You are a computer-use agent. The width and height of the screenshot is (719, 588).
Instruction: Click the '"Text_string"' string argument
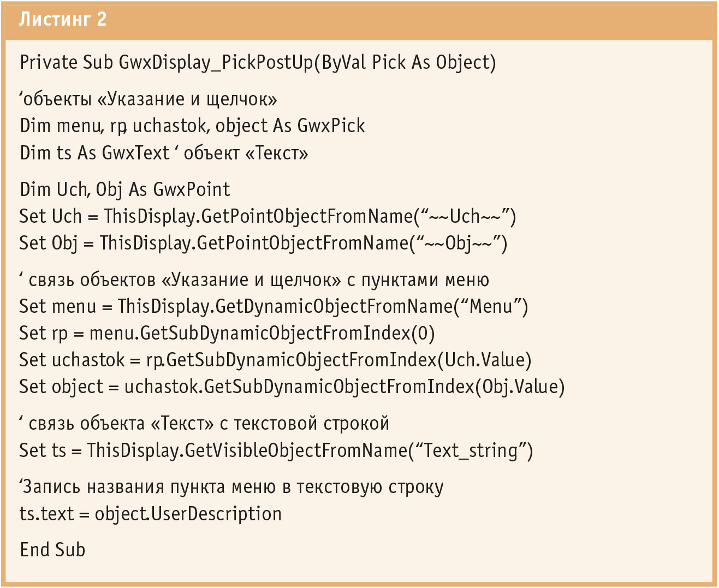(471, 450)
